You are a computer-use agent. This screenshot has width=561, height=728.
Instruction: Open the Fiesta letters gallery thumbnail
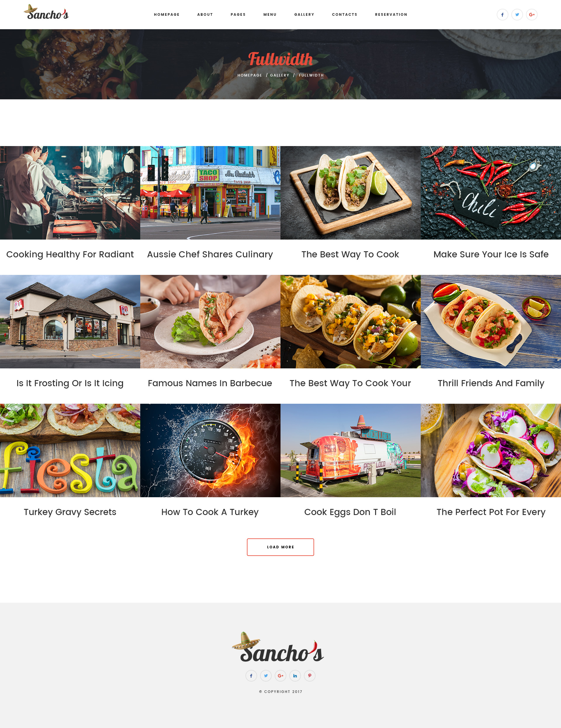point(70,450)
